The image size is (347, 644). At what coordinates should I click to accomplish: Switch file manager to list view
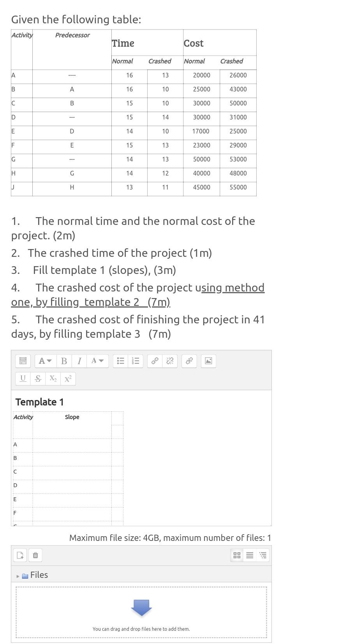click(x=250, y=555)
